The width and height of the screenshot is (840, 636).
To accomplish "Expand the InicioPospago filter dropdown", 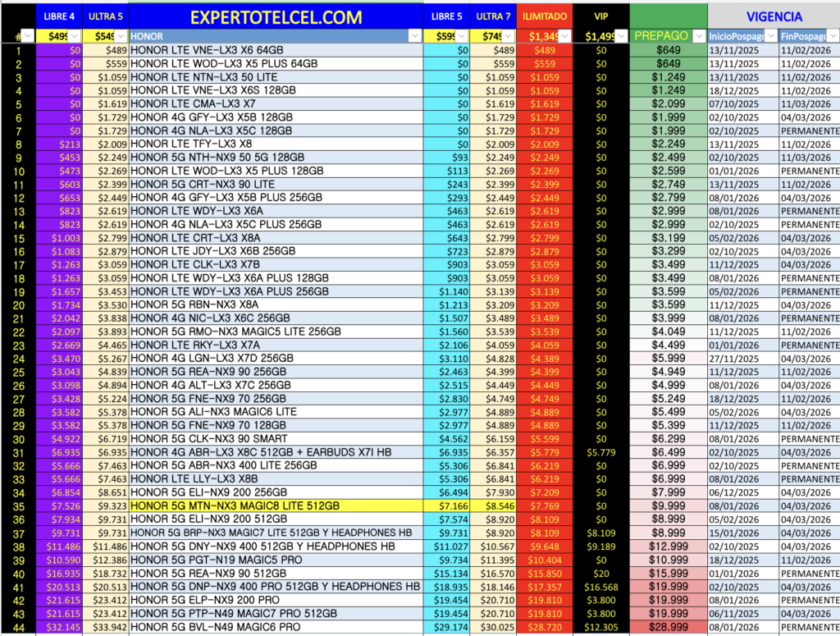I will (771, 36).
